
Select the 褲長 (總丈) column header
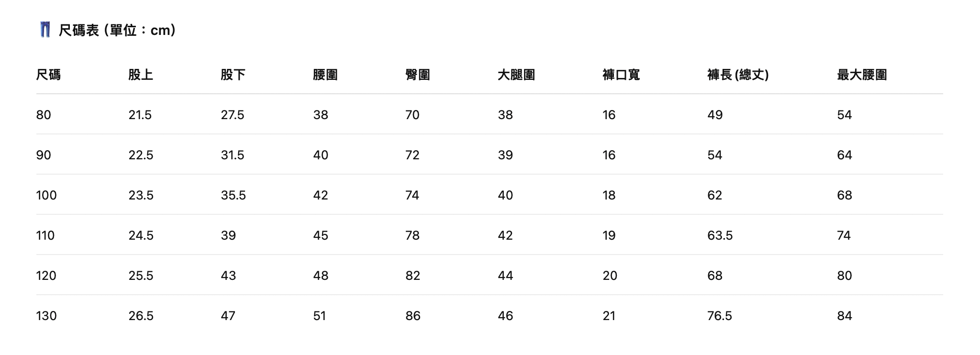pyautogui.click(x=738, y=75)
